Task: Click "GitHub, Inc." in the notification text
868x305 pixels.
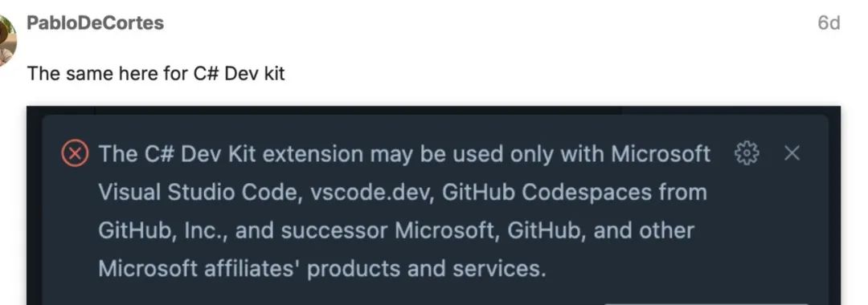Action: 163,230
